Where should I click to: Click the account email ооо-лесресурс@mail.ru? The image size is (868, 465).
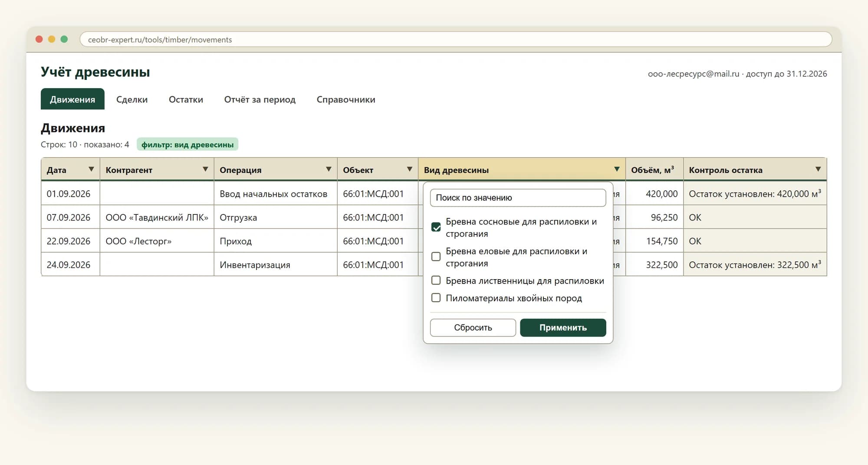(x=693, y=74)
